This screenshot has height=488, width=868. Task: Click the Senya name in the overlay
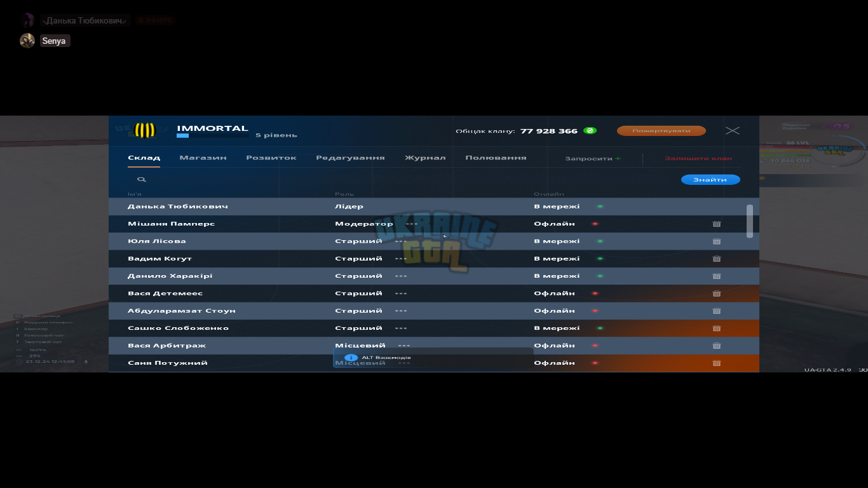tap(54, 41)
